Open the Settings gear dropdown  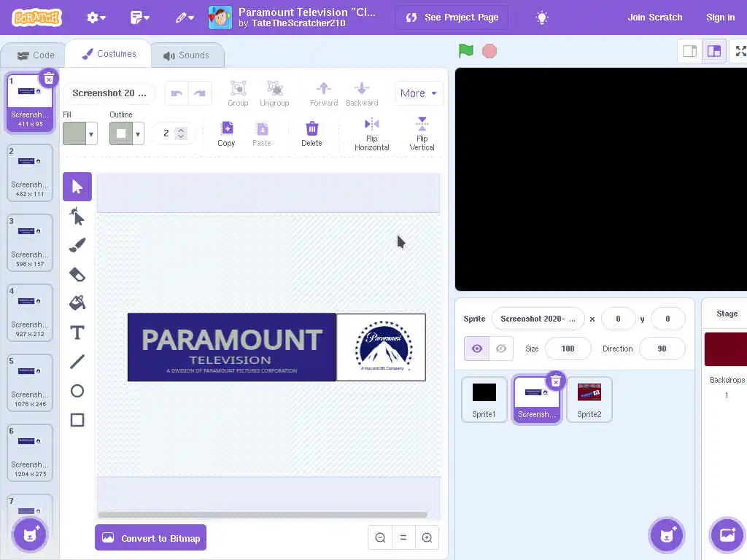(96, 17)
